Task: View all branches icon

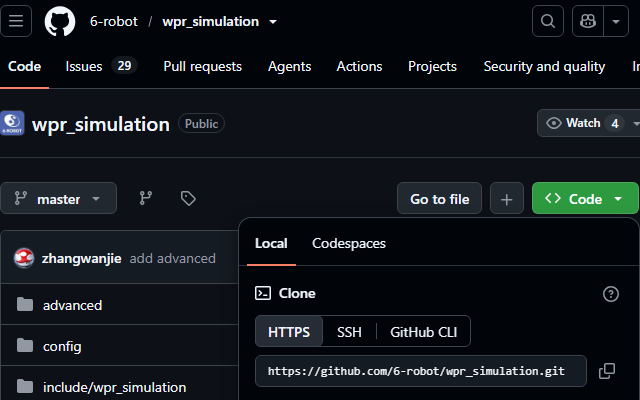Action: coord(146,198)
